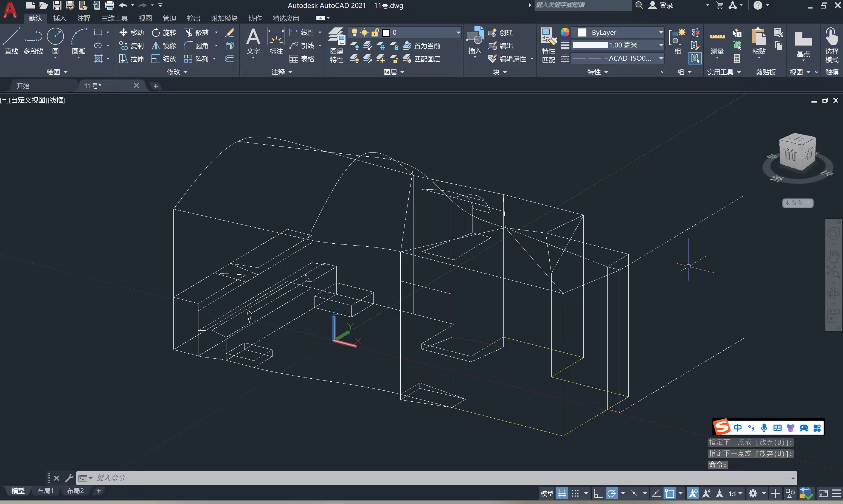Toggle object snap tracking in status bar

tap(656, 493)
